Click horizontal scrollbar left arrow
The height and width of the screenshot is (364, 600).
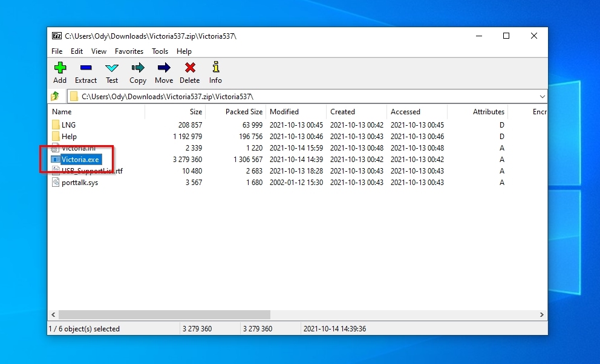(x=53, y=314)
